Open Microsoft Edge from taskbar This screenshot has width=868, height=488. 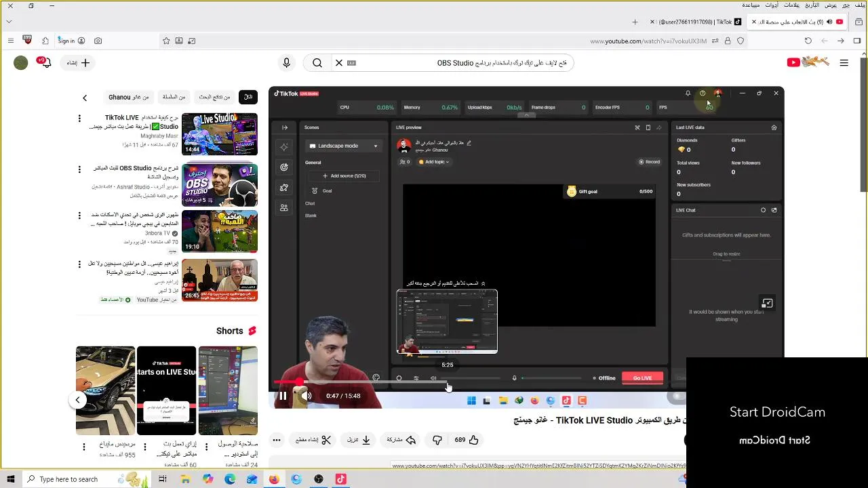click(x=230, y=479)
